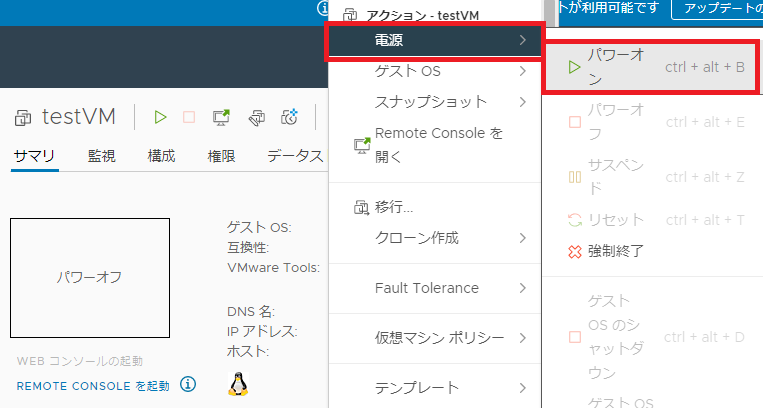Click DNS 名: label
This screenshot has width=763, height=408.
[251, 312]
